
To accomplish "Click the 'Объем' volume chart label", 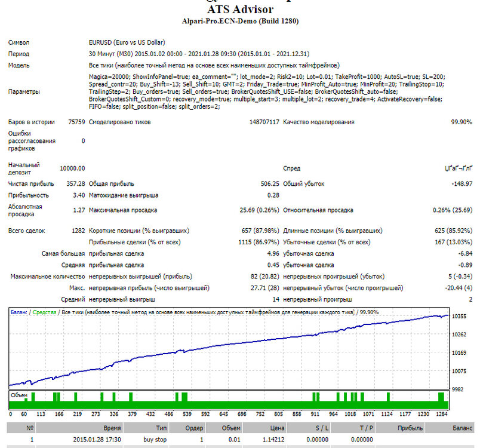I will tap(19, 395).
